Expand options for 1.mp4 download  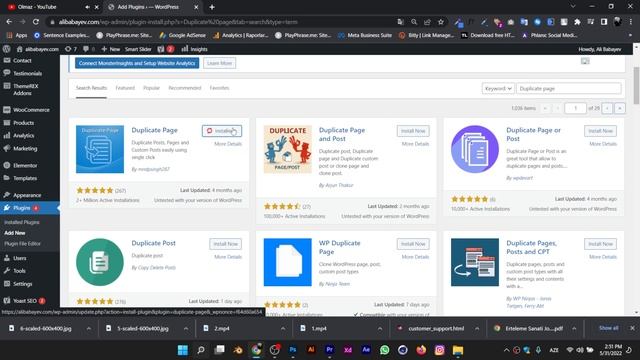pyautogui.click(x=380, y=329)
